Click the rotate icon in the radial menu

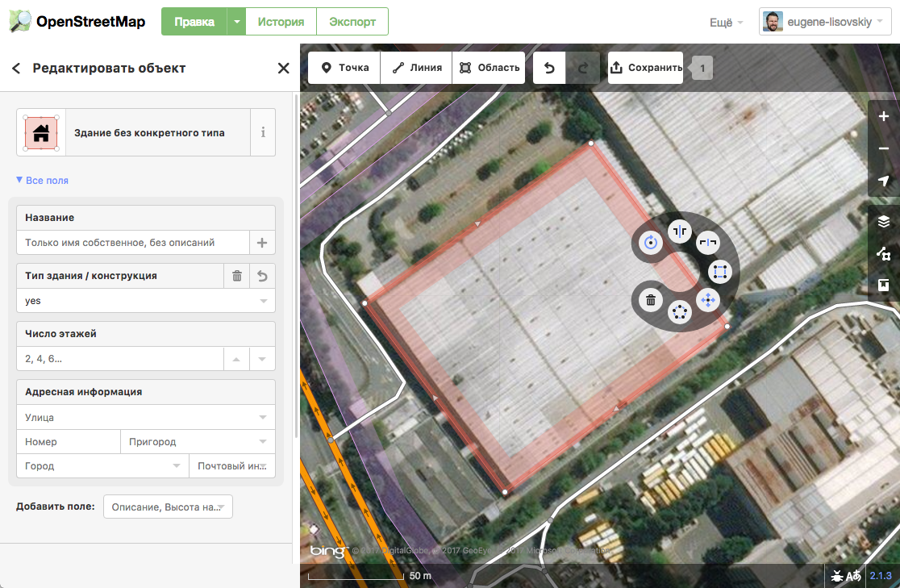(650, 241)
